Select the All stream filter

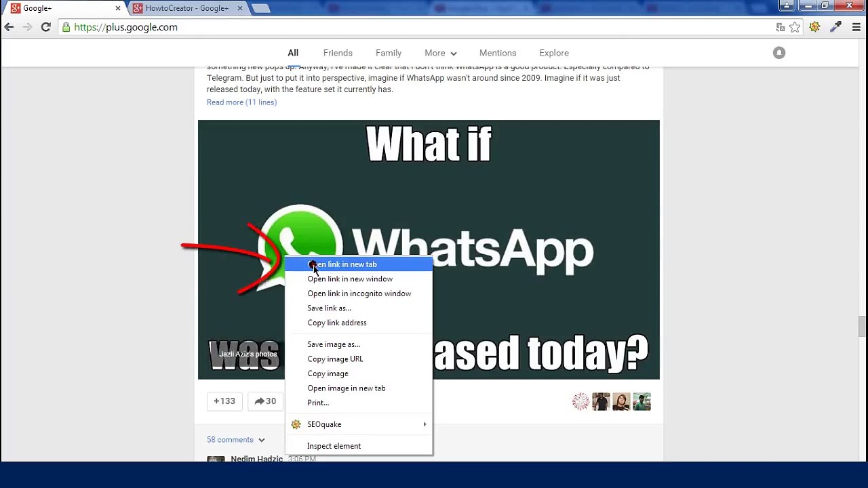[293, 53]
